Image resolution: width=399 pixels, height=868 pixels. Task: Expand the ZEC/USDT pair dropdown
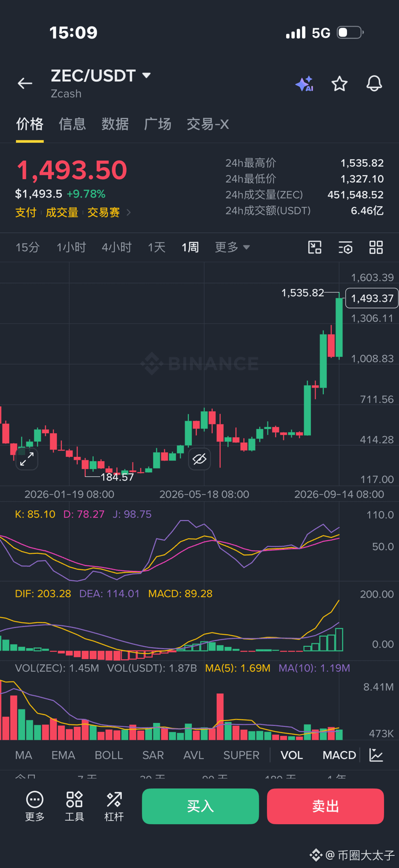point(146,75)
